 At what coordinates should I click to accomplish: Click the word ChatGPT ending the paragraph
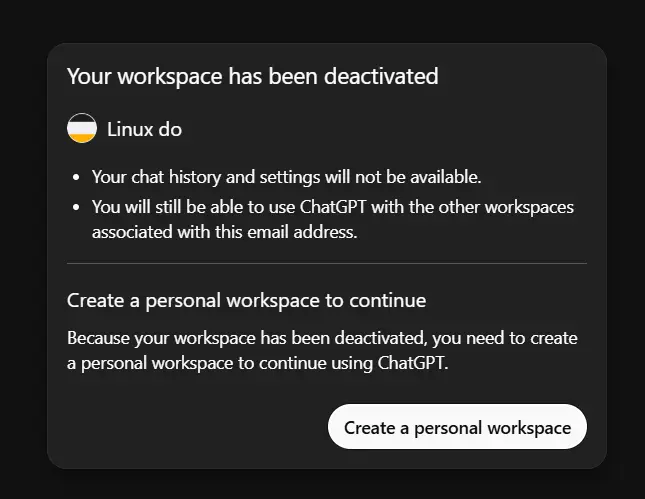[x=413, y=363]
